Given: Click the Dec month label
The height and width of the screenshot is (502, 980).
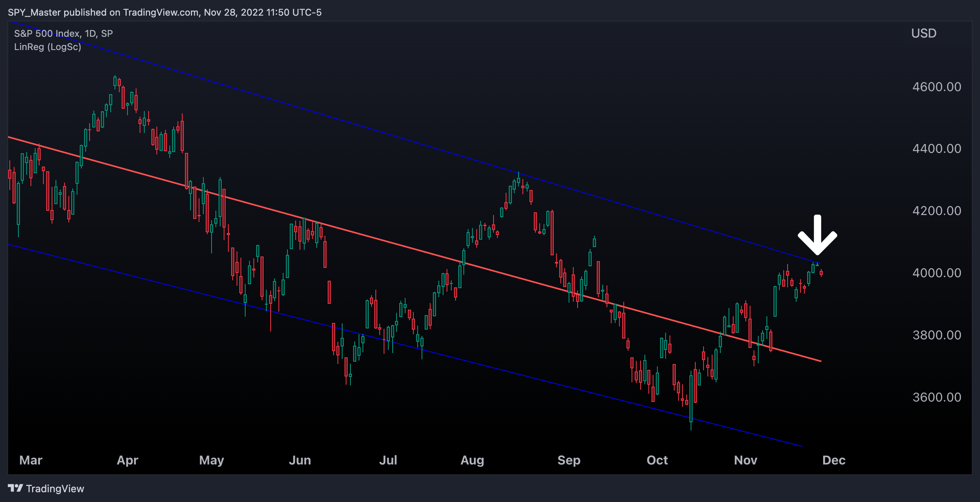Looking at the screenshot, I should (x=834, y=460).
